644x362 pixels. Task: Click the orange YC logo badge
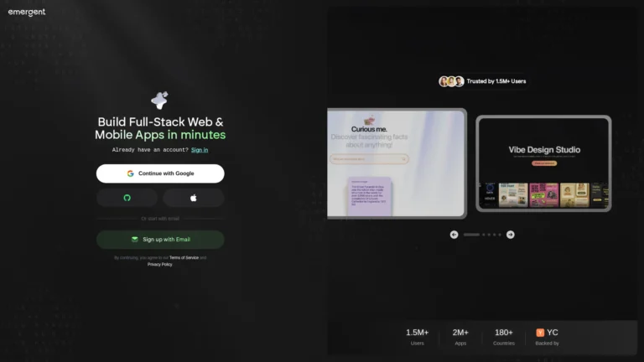click(540, 333)
